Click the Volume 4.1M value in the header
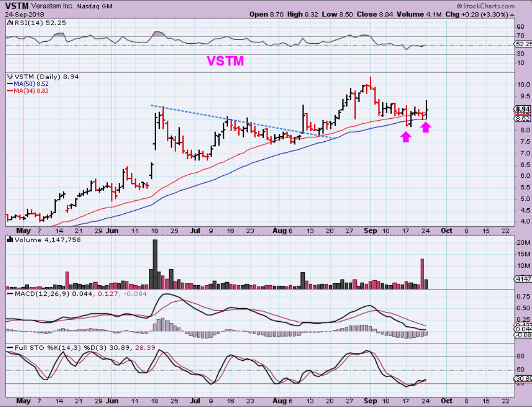The width and height of the screenshot is (532, 407). point(419,14)
